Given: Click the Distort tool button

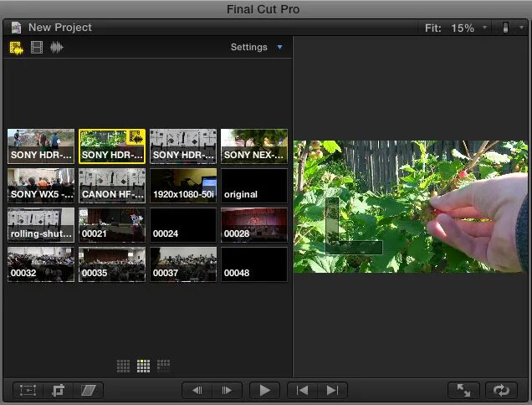Looking at the screenshot, I should (x=88, y=391).
